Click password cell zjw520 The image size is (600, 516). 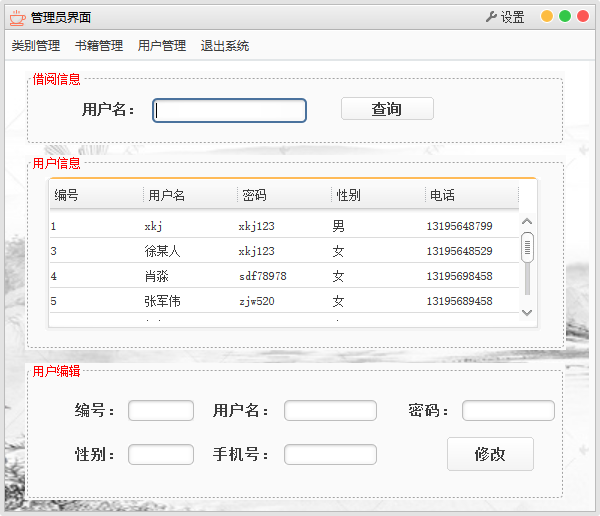coord(256,301)
